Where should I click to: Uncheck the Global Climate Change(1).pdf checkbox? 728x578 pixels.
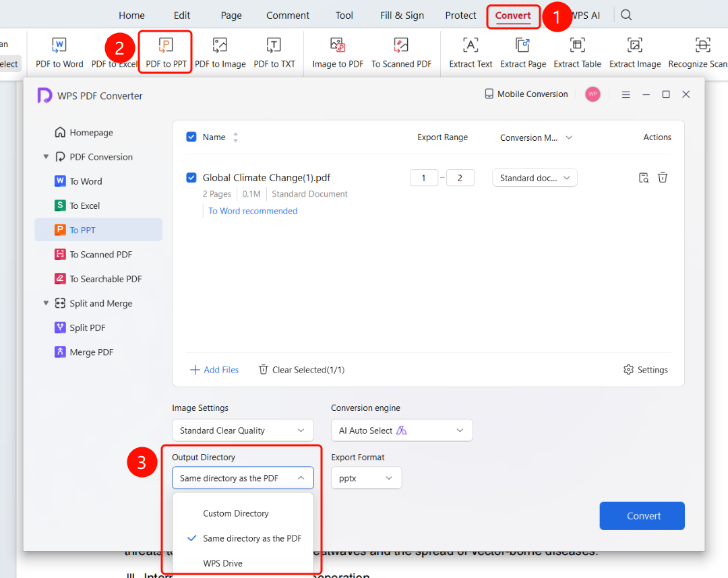click(191, 178)
